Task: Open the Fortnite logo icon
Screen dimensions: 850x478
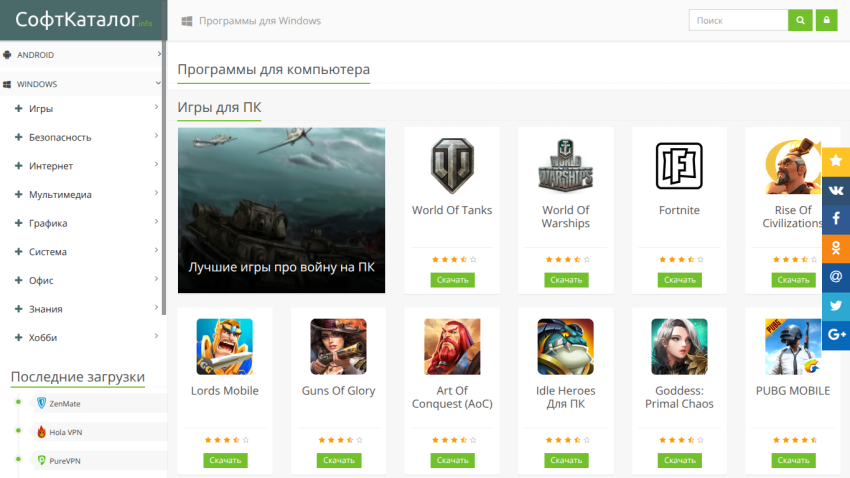Action: pos(679,166)
